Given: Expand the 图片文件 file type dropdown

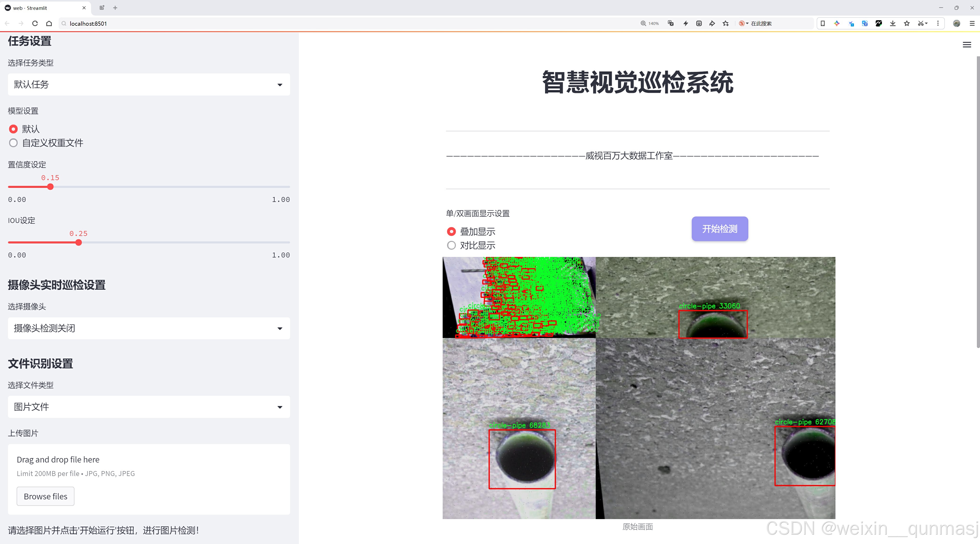Looking at the screenshot, I should pyautogui.click(x=149, y=407).
